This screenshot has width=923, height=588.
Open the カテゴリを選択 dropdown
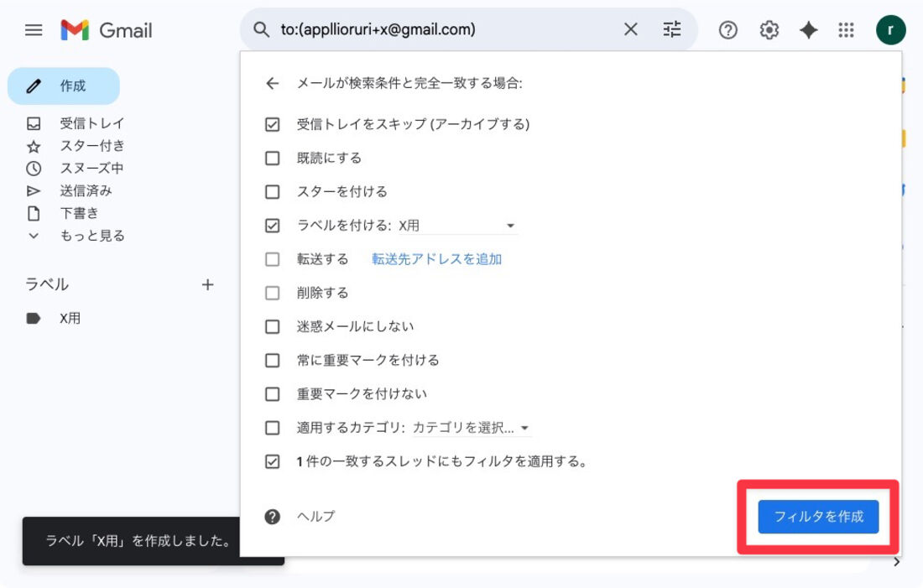(x=472, y=428)
